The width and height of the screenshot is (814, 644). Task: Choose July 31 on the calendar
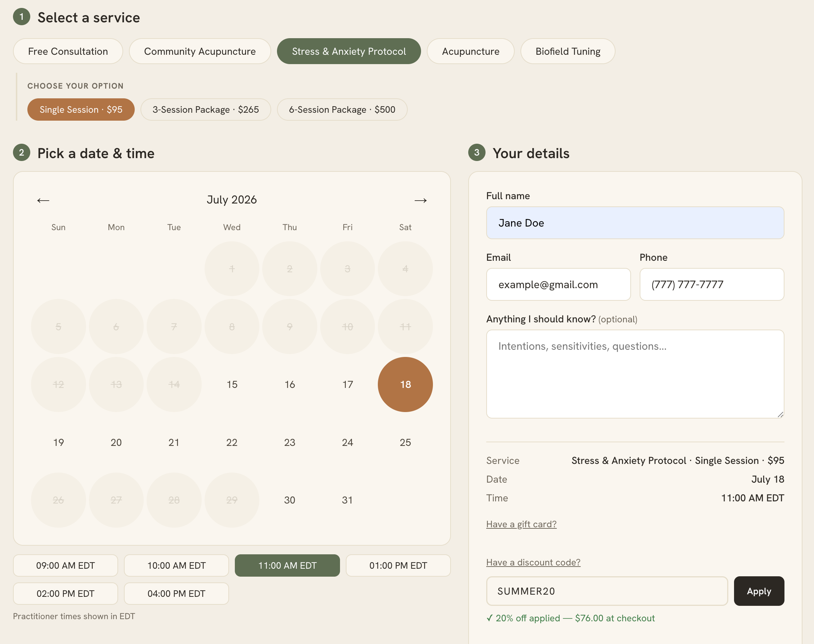(x=348, y=500)
